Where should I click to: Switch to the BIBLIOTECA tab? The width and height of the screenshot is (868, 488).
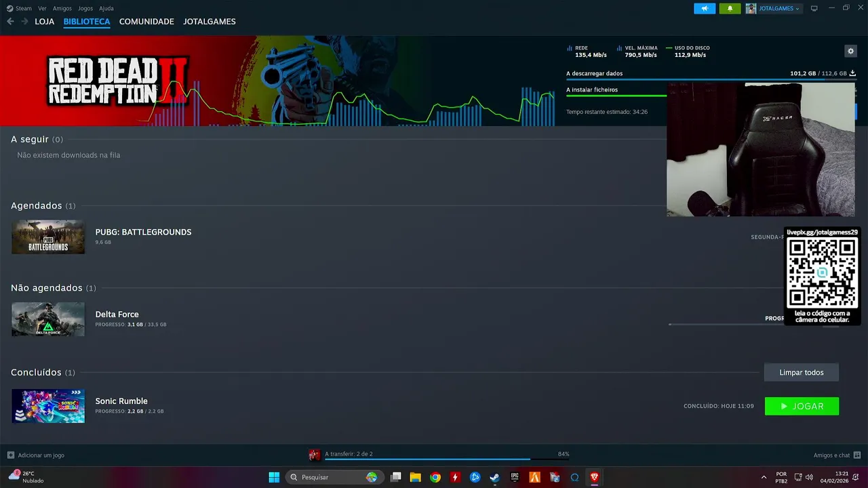coord(87,22)
